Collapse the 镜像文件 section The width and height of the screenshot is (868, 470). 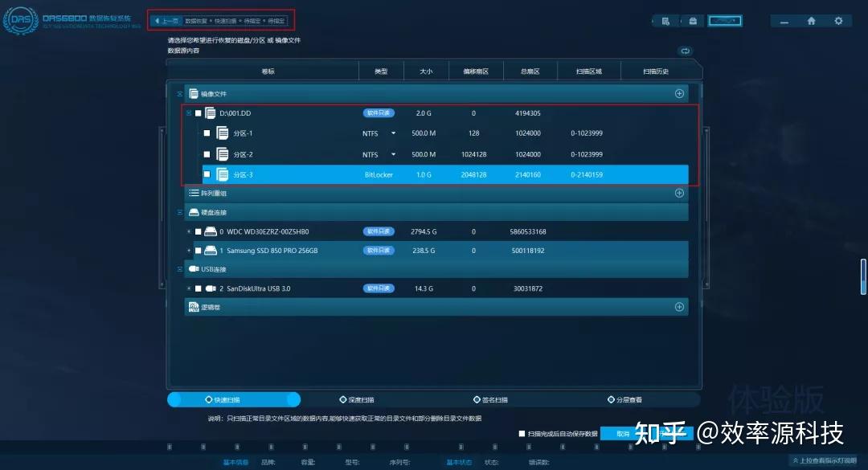point(179,93)
